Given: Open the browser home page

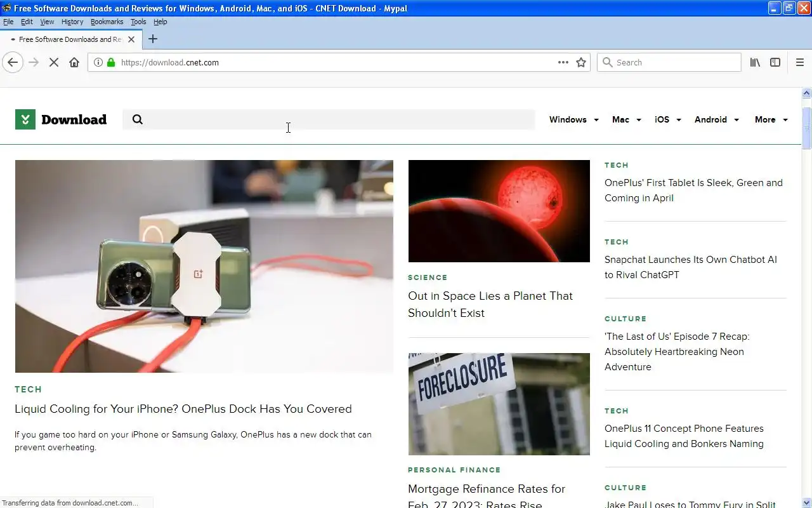Looking at the screenshot, I should (74, 62).
